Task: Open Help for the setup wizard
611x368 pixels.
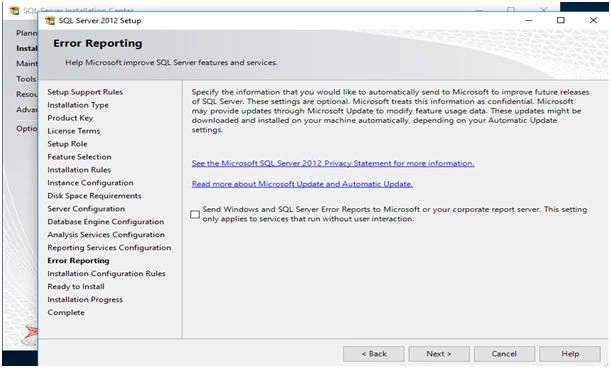Action: [x=570, y=354]
